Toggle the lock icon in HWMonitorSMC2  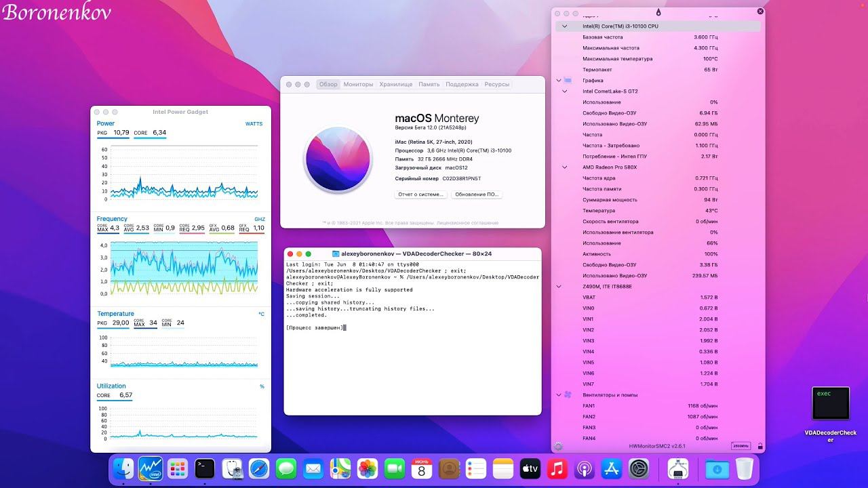[x=759, y=446]
